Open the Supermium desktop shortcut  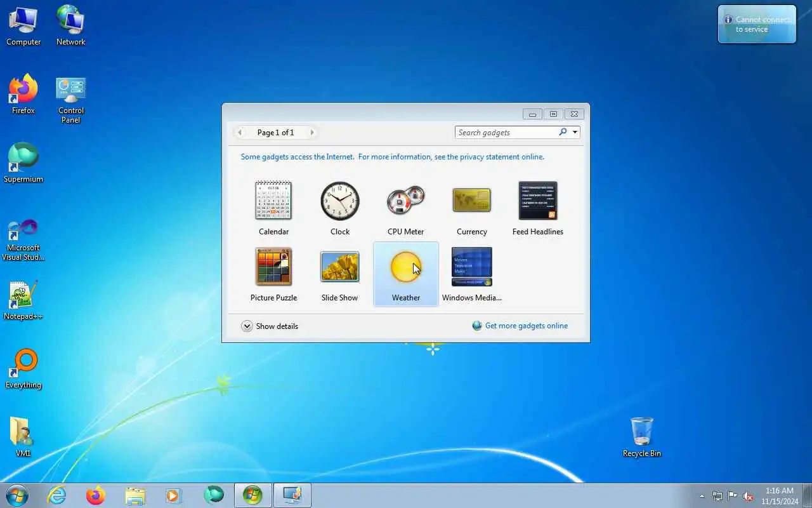pos(23,163)
